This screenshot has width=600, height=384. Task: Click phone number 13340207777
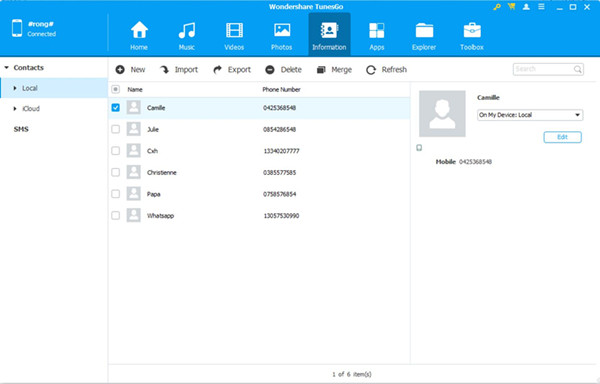tap(281, 151)
